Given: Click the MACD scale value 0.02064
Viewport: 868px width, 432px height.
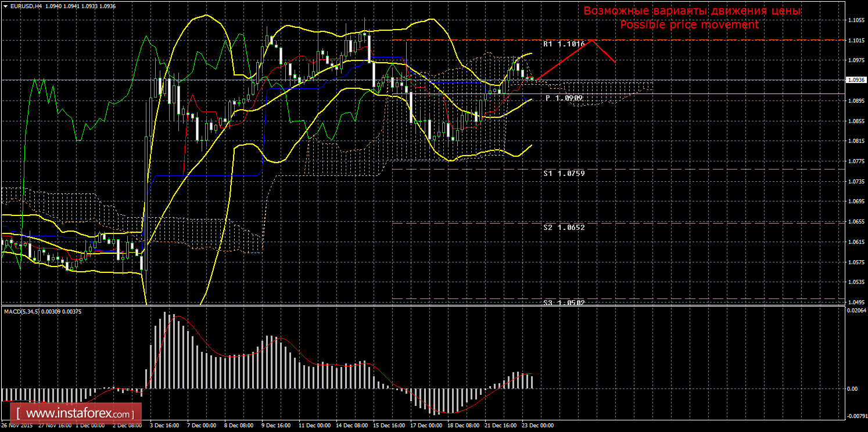Looking at the screenshot, I should click(855, 311).
